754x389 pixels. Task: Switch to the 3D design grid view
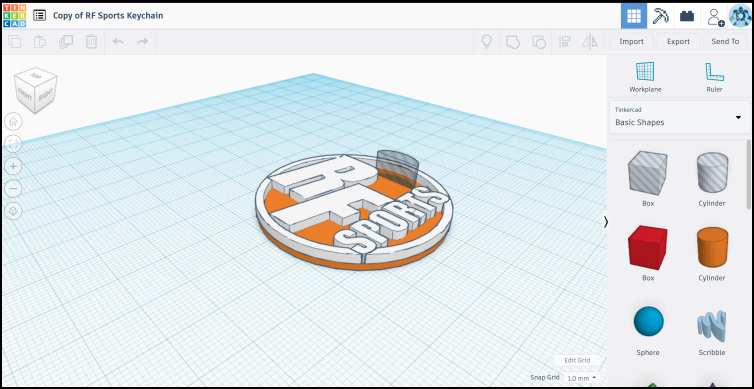click(633, 16)
